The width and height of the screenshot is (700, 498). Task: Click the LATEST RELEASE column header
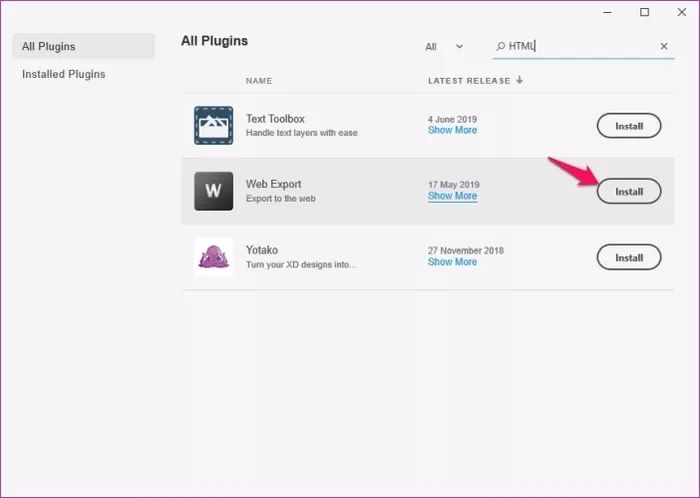469,80
